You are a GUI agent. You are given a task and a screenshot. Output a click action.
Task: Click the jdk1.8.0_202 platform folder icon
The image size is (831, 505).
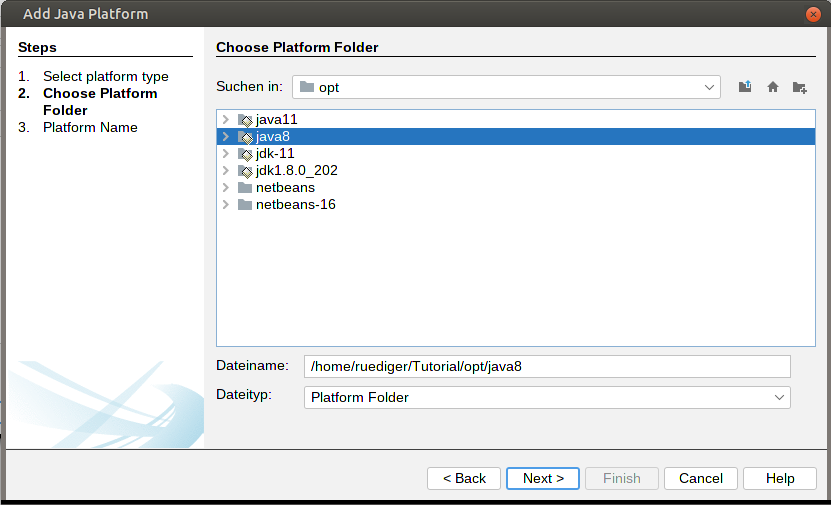point(245,171)
